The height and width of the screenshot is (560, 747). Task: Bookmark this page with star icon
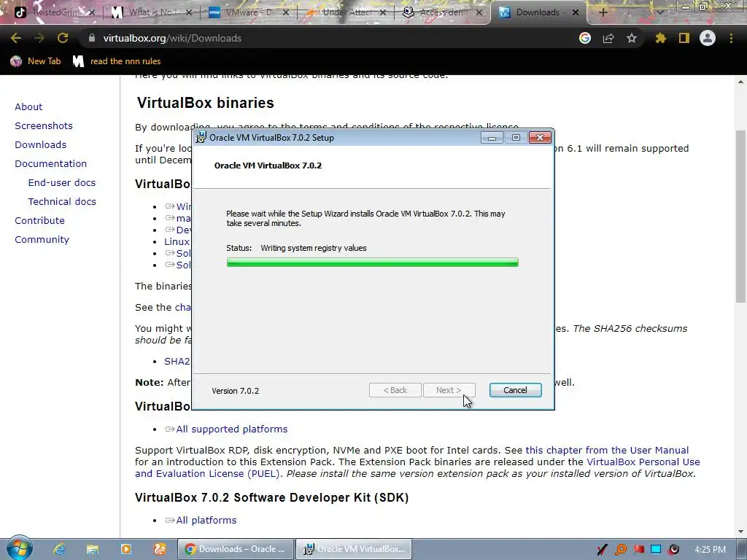click(632, 38)
